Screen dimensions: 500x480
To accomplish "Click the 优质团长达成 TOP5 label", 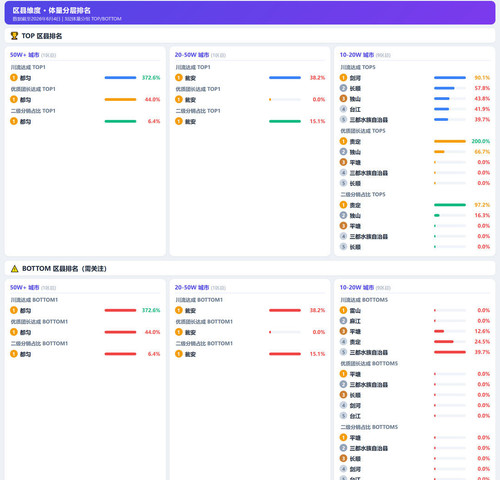I will pos(363,131).
